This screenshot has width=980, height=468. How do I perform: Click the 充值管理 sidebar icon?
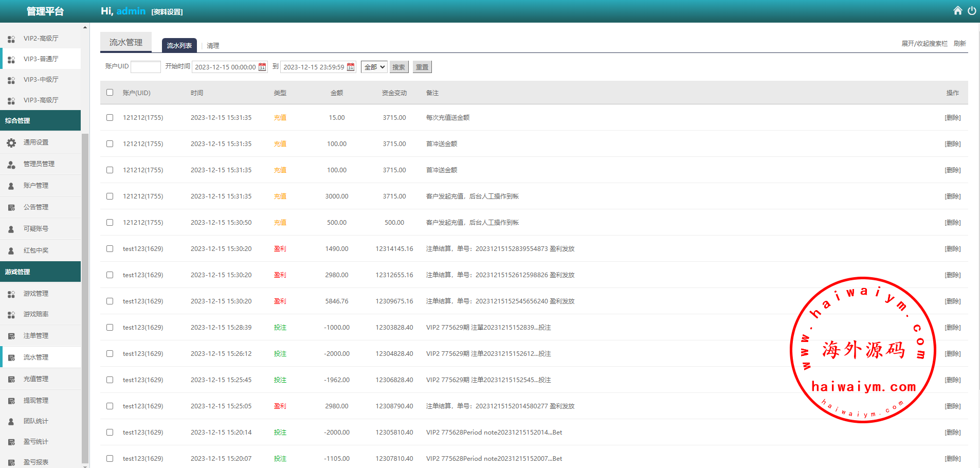[11, 379]
